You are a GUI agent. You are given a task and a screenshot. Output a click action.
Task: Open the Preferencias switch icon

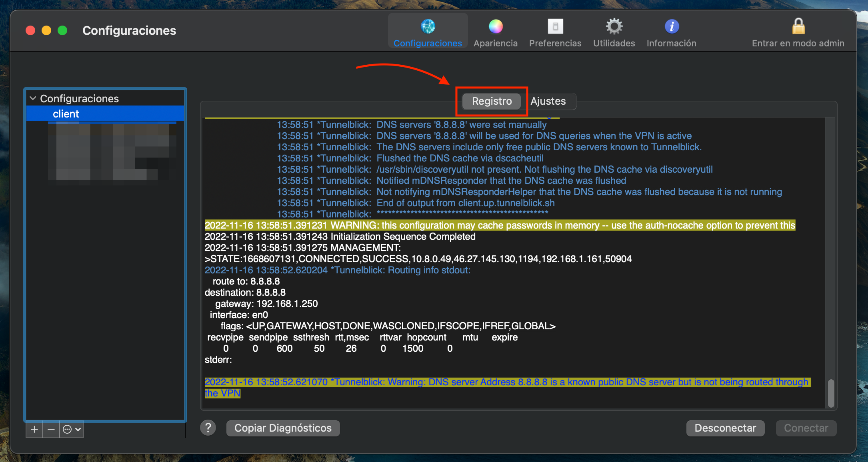coord(555,27)
